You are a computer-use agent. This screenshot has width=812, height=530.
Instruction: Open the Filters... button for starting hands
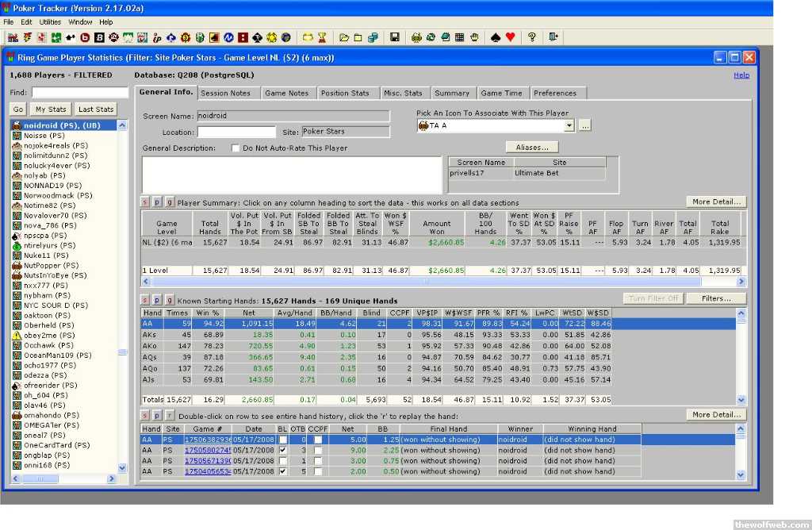(716, 298)
